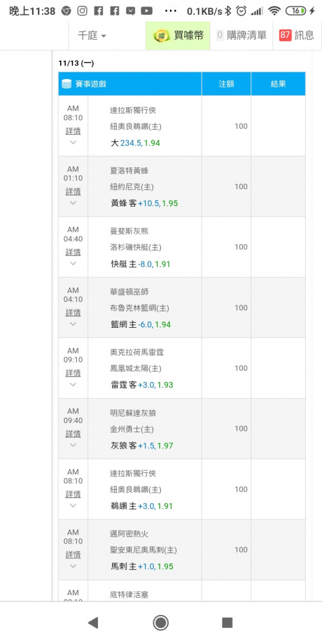The height and width of the screenshot is (644, 322).
Task: Tap the Android recent apps square
Action: (x=227, y=623)
